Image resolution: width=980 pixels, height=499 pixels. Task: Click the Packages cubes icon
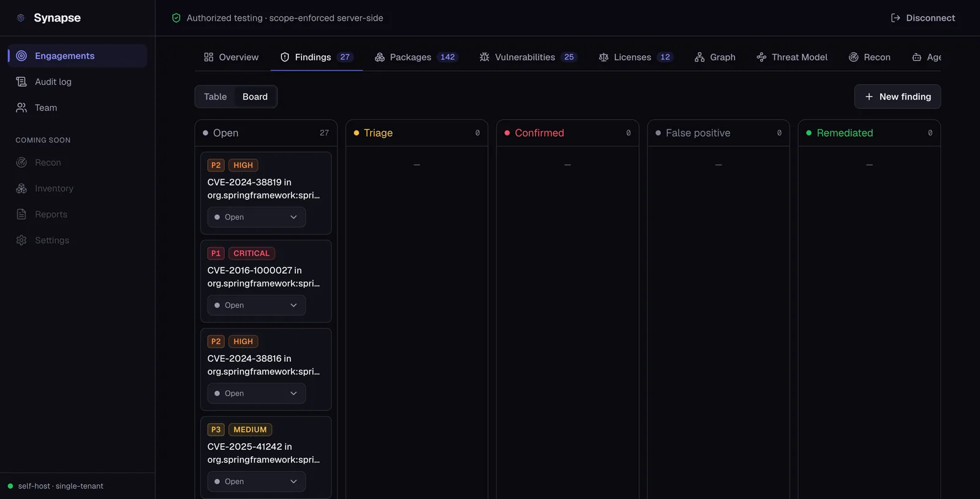(x=380, y=57)
